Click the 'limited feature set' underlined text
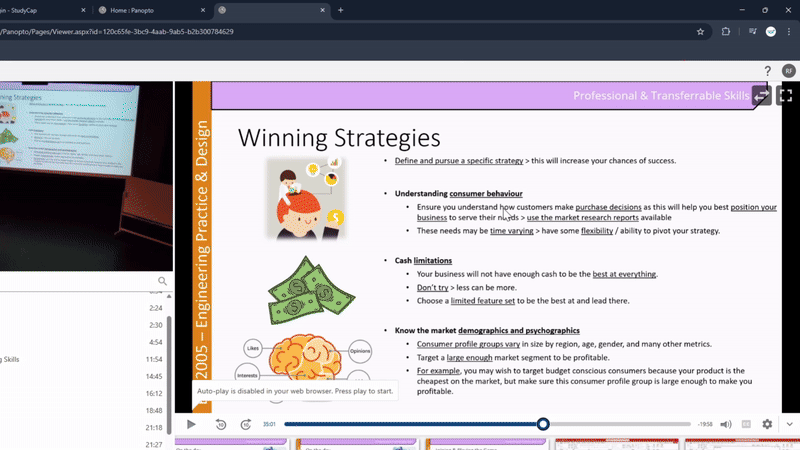This screenshot has height=450, width=800. pyautogui.click(x=483, y=301)
